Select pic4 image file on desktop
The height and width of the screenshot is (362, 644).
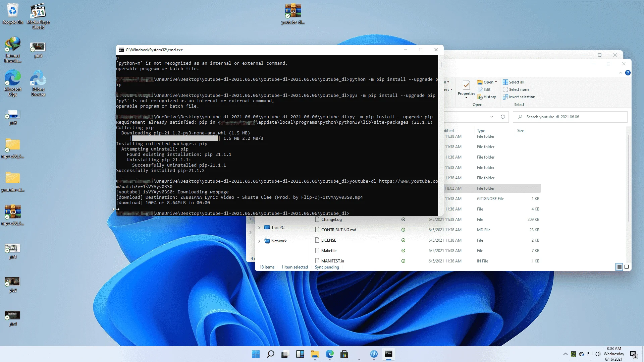(x=13, y=318)
